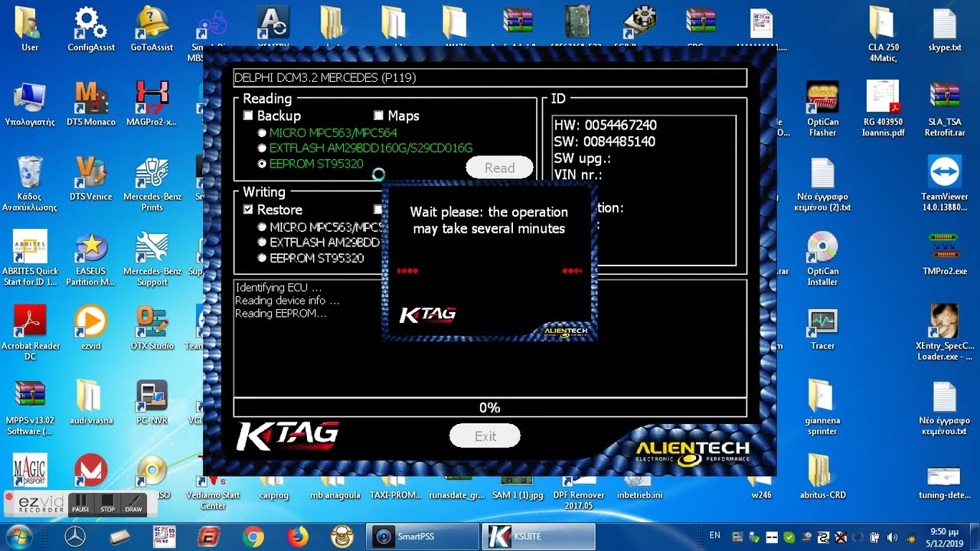Open the User folder icon
The image size is (980, 551).
coord(30,29)
